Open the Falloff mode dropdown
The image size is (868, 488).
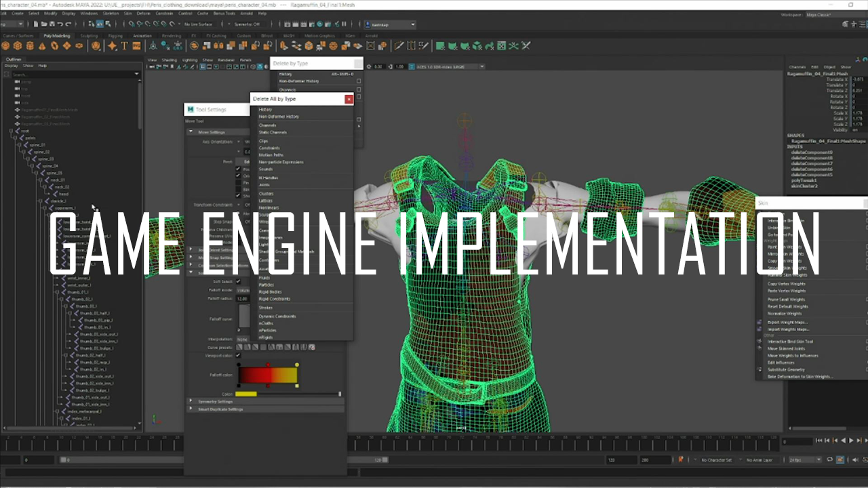[244, 290]
